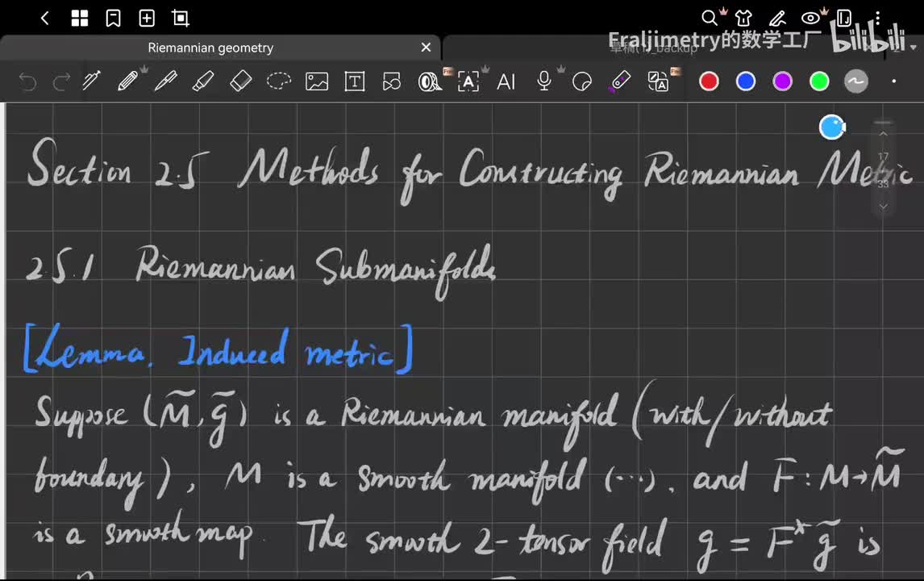Insert an image
Screen dimensions: 924x581
316,82
